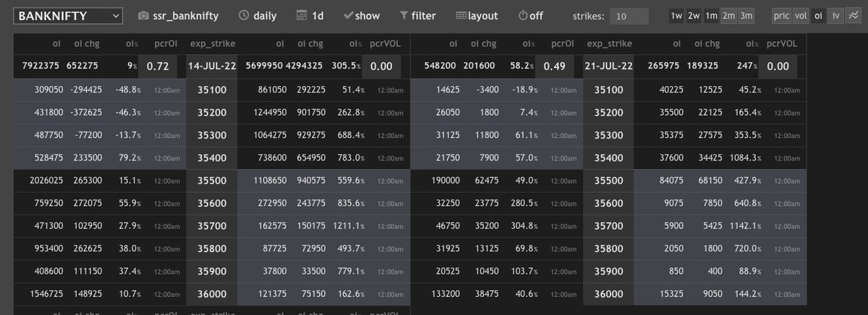Click the 0.72 pcrOI value
This screenshot has height=315, width=868.
158,66
